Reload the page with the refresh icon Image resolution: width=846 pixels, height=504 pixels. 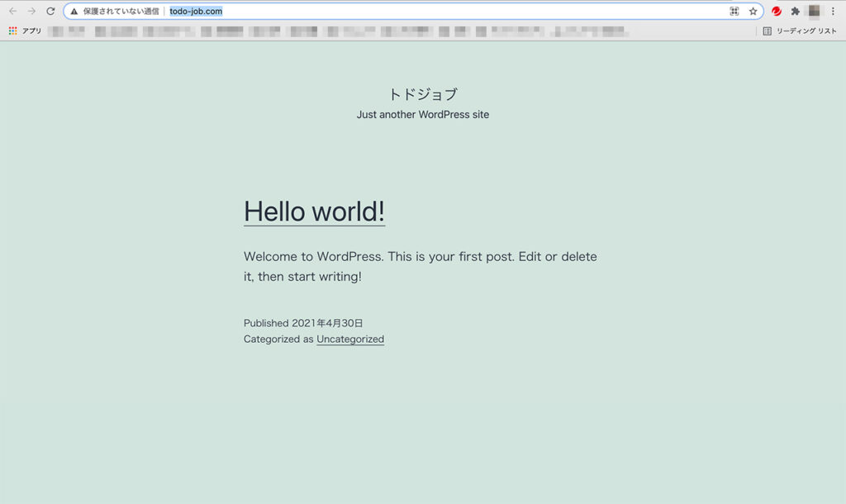50,11
